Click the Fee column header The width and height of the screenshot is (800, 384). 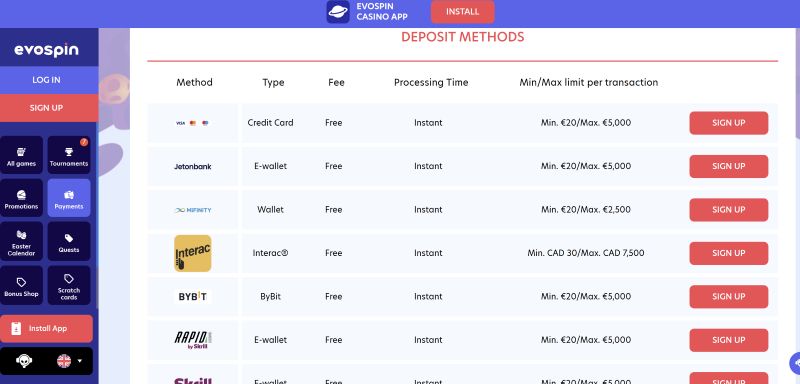pyautogui.click(x=336, y=82)
